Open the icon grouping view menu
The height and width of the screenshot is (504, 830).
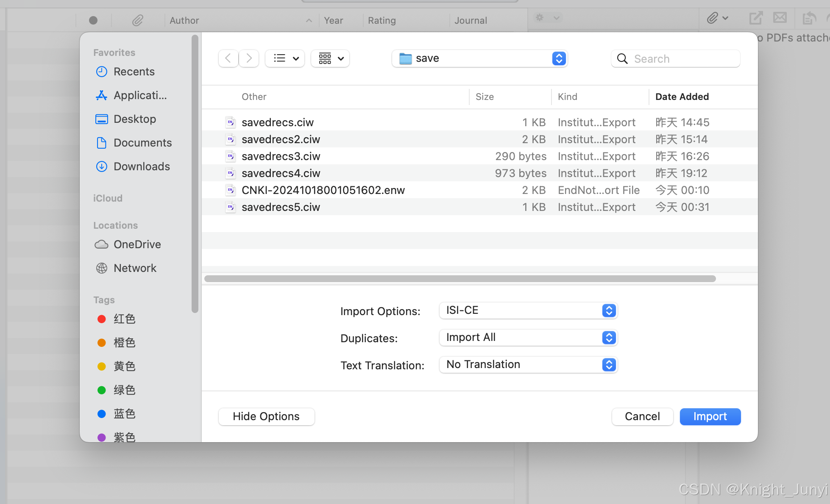click(330, 58)
